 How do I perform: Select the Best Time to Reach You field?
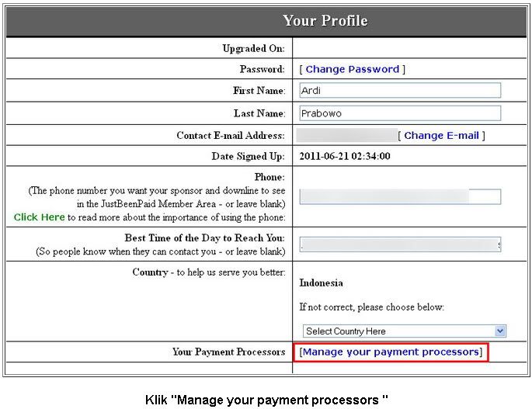tap(399, 245)
